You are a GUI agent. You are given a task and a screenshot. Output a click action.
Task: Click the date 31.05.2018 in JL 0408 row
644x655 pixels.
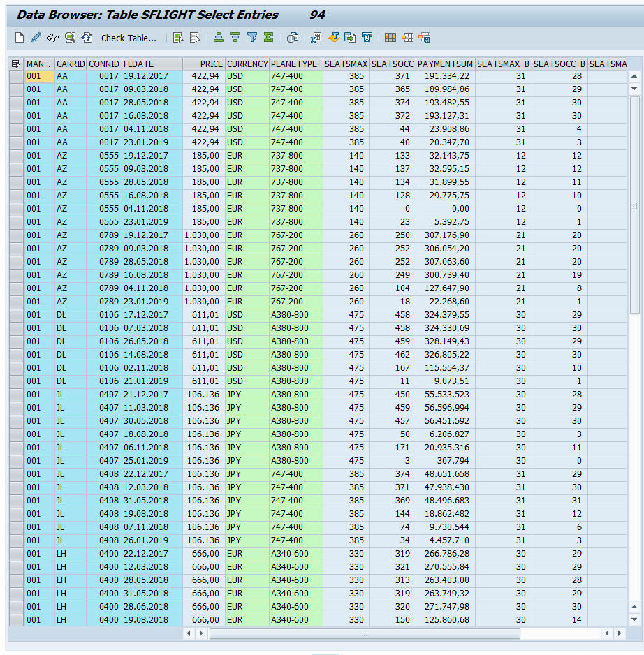[152, 501]
